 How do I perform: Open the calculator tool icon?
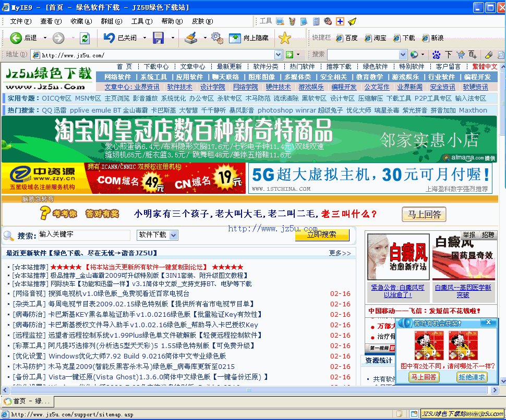tap(316, 21)
